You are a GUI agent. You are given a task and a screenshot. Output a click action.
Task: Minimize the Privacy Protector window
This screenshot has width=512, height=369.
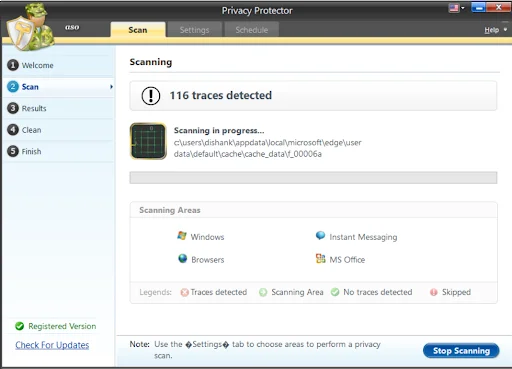(x=478, y=7)
